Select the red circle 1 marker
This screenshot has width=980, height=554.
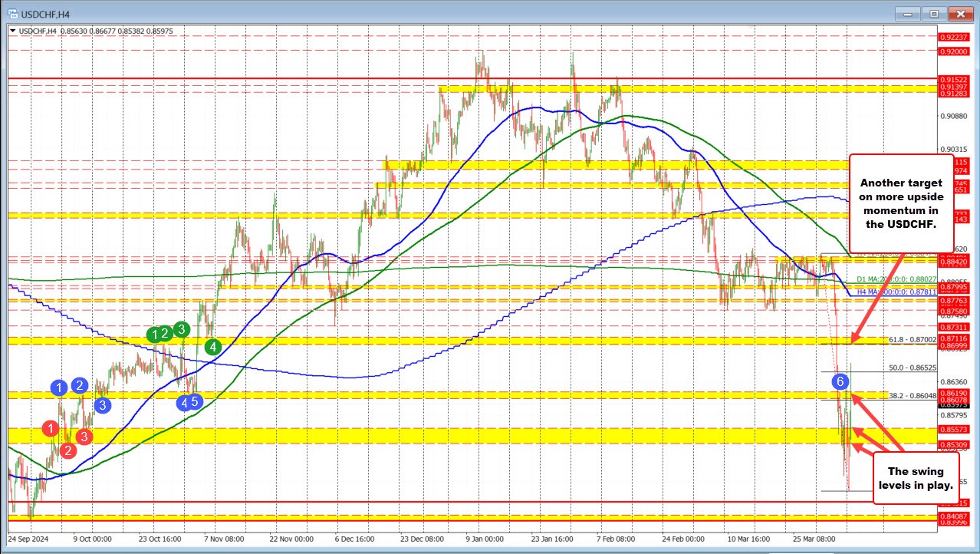pyautogui.click(x=51, y=428)
